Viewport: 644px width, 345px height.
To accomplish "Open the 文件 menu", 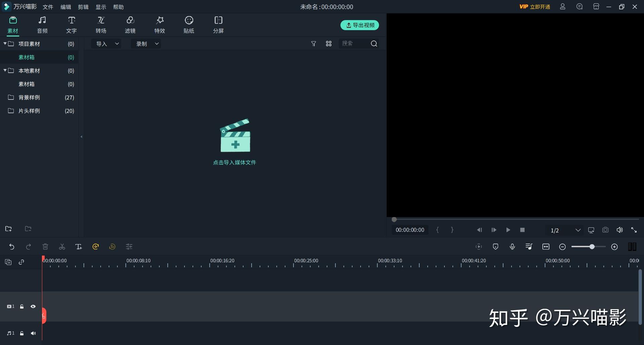I will [x=48, y=7].
